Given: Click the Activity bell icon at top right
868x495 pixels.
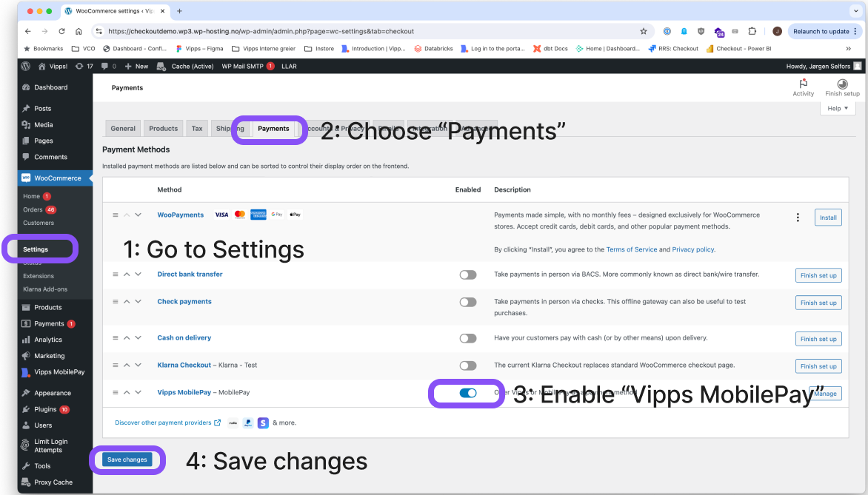Looking at the screenshot, I should [803, 85].
